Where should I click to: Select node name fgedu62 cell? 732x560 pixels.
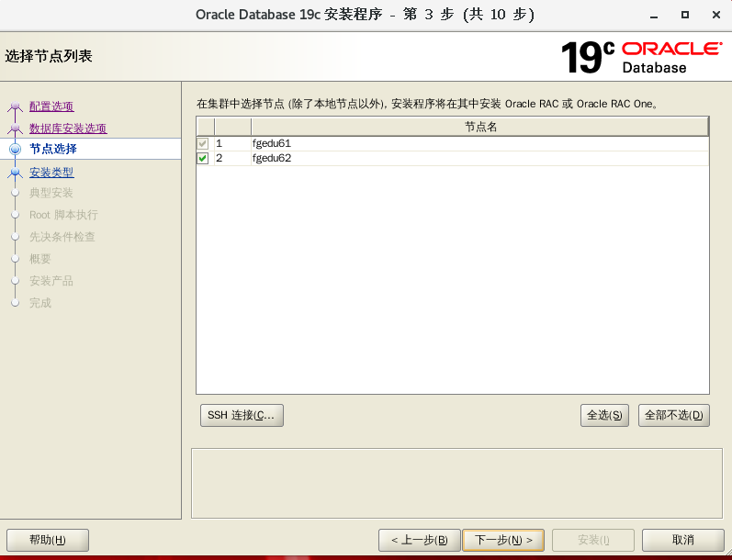coord(480,158)
